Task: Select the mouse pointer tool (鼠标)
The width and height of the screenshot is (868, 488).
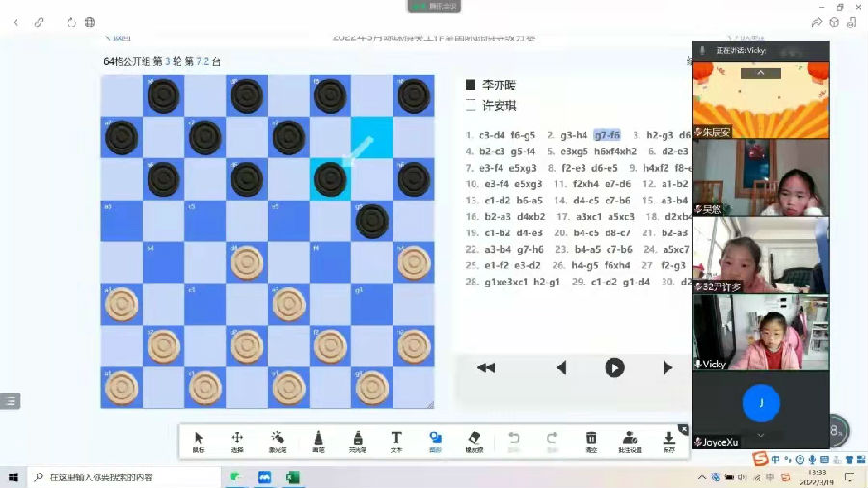Action: (199, 442)
